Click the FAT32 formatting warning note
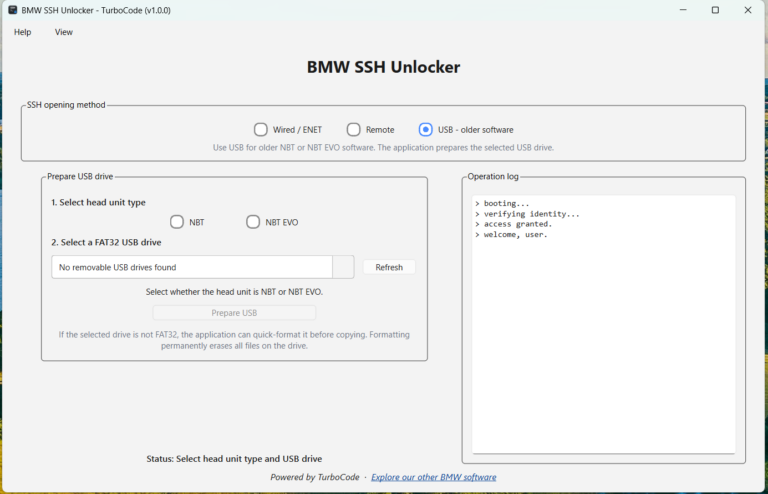The width and height of the screenshot is (768, 494). [x=234, y=340]
